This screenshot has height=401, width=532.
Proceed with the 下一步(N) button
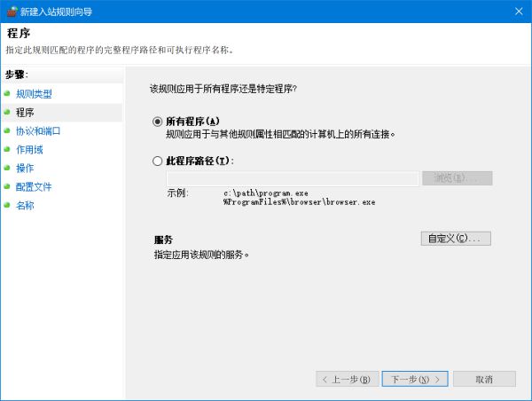click(x=415, y=379)
